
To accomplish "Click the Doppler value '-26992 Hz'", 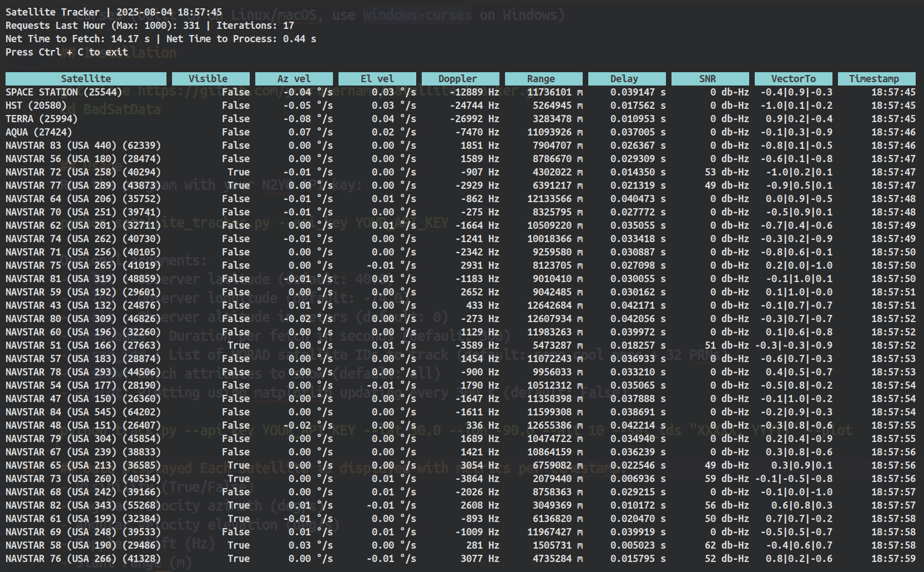I will coord(474,119).
